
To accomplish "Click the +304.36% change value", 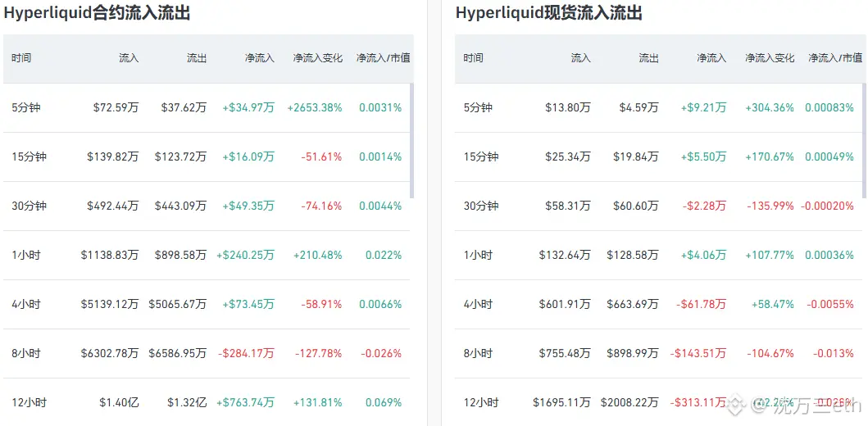I will 770,108.
